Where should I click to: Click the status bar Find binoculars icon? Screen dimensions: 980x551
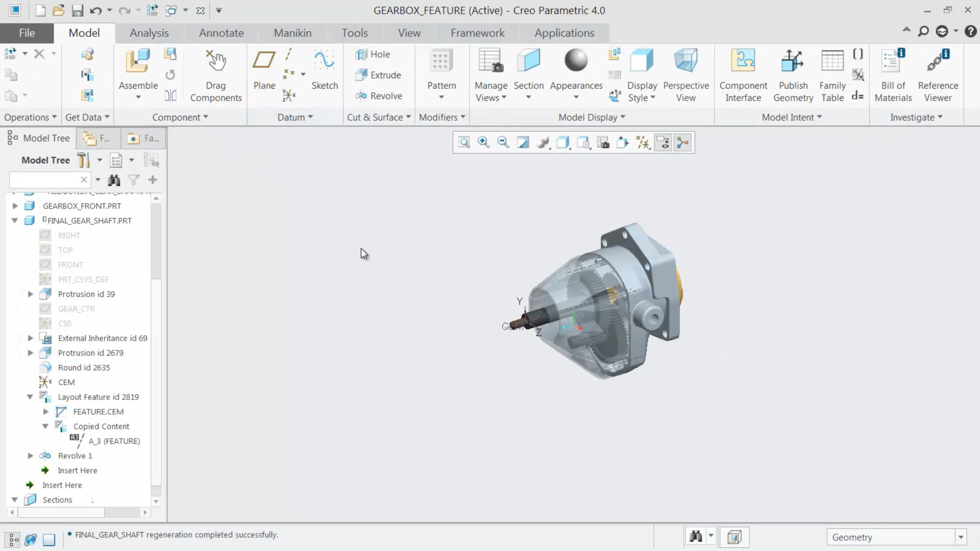click(696, 536)
